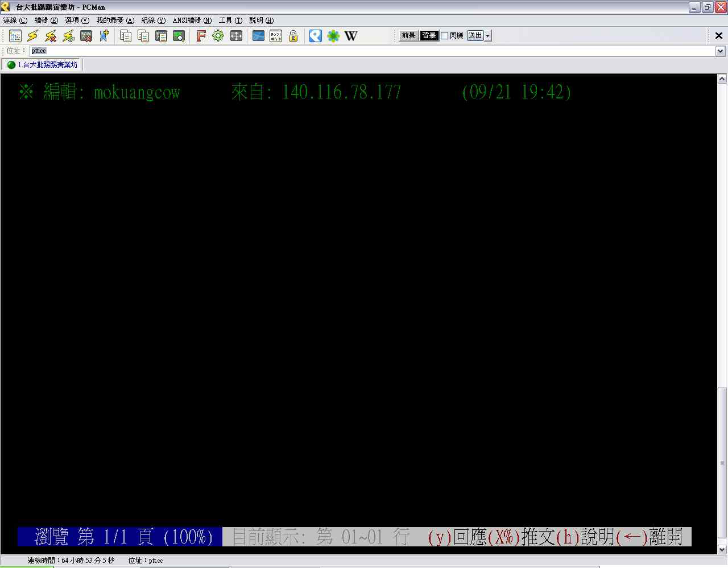Click the PCMan icon in the title bar
The width and height of the screenshot is (728, 568).
(x=6, y=7)
